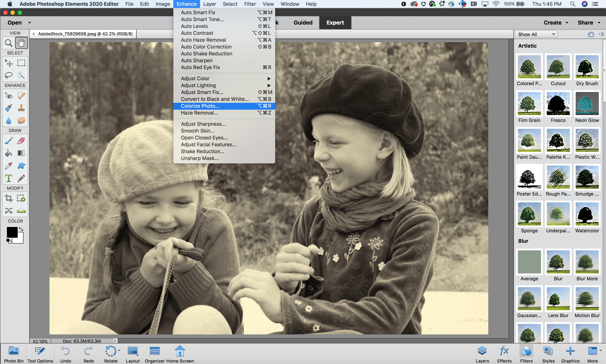The image size is (606, 364).
Task: Select the Zoom tool
Action: click(9, 43)
